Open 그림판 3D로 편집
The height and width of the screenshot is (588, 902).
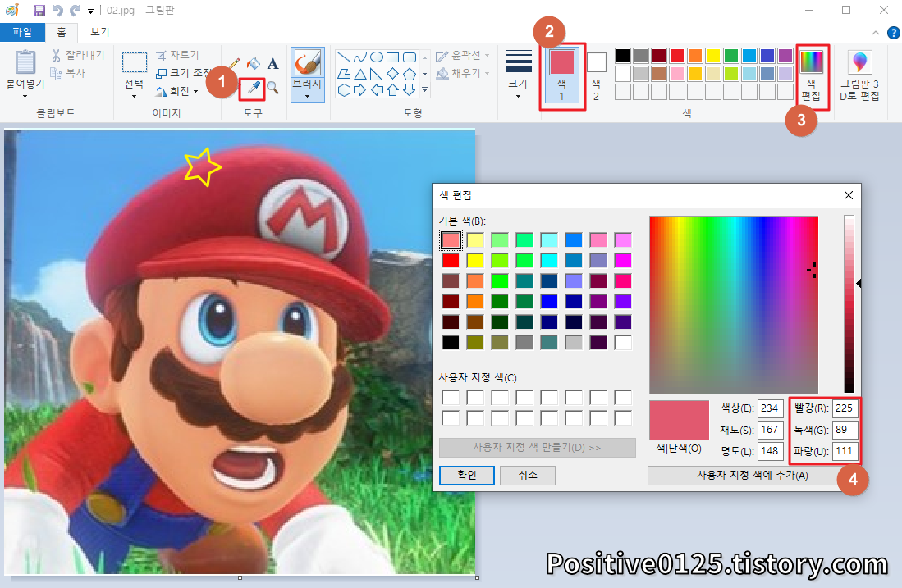tap(859, 76)
